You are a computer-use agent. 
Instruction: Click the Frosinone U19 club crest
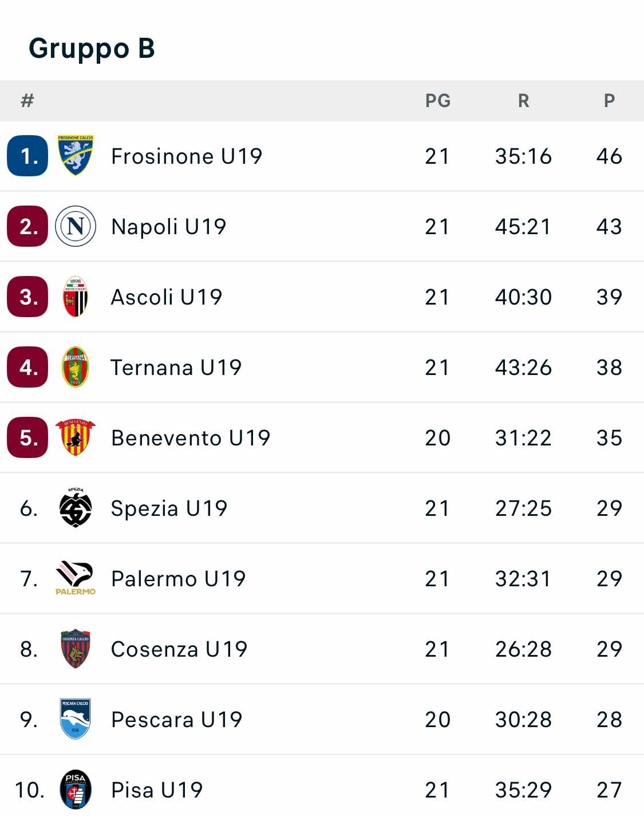[75, 155]
